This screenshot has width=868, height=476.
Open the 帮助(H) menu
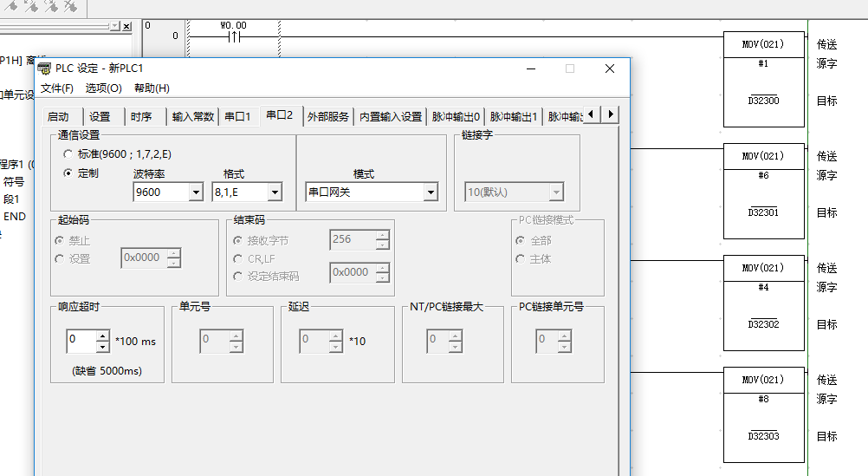tap(152, 88)
